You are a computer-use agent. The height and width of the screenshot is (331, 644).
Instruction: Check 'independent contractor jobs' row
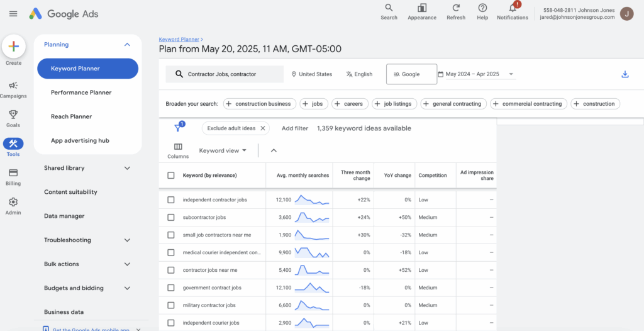(x=171, y=200)
